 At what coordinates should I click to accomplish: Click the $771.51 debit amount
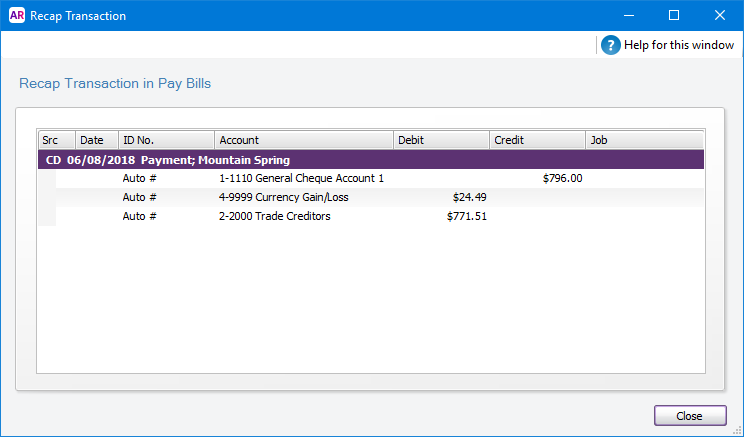pos(466,216)
